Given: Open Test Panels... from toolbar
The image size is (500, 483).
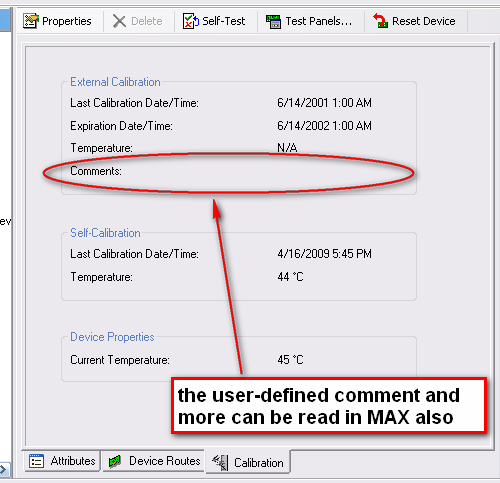Looking at the screenshot, I should tap(319, 21).
